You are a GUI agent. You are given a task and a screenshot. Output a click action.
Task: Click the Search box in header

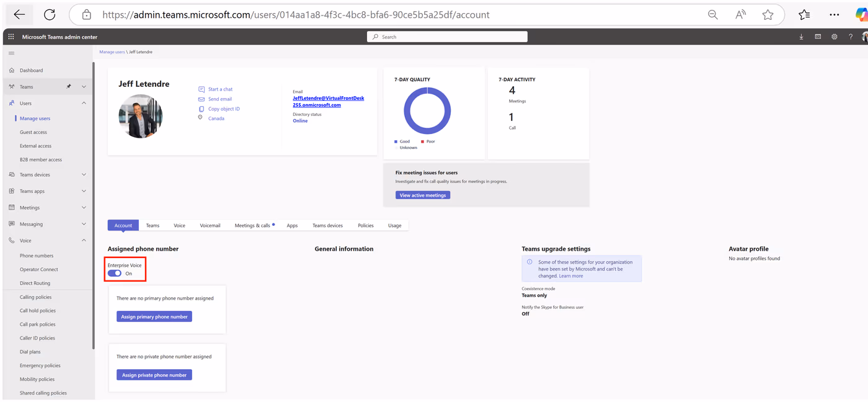tap(447, 37)
